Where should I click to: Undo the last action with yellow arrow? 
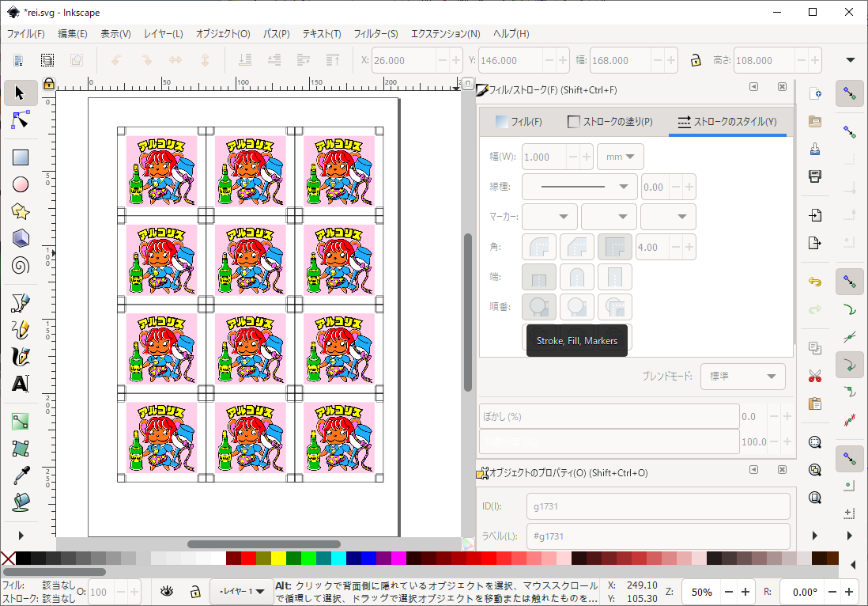[815, 282]
